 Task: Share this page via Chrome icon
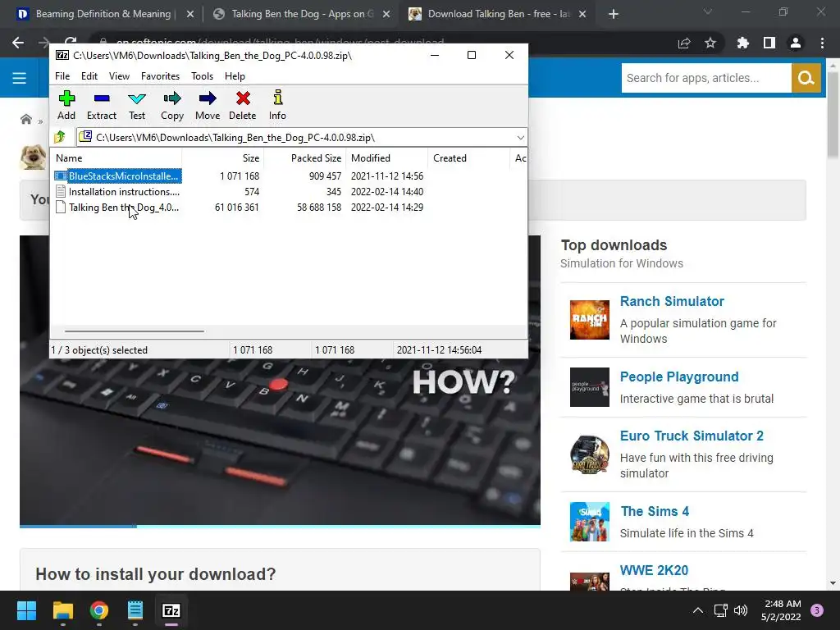pos(684,43)
